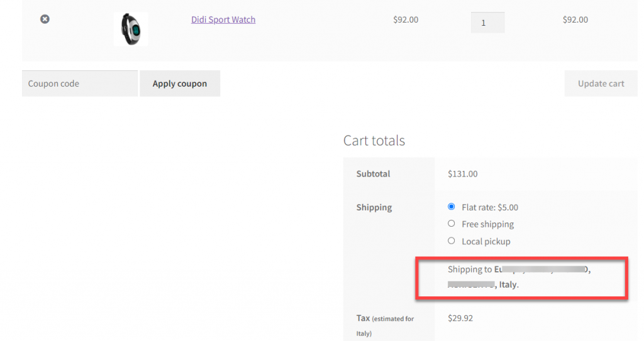Choose the Free shipping radio button
644x341 pixels.
pos(452,224)
